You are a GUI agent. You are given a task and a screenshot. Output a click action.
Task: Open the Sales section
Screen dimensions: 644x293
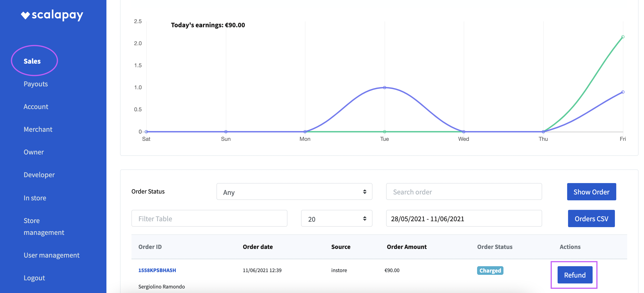(32, 61)
